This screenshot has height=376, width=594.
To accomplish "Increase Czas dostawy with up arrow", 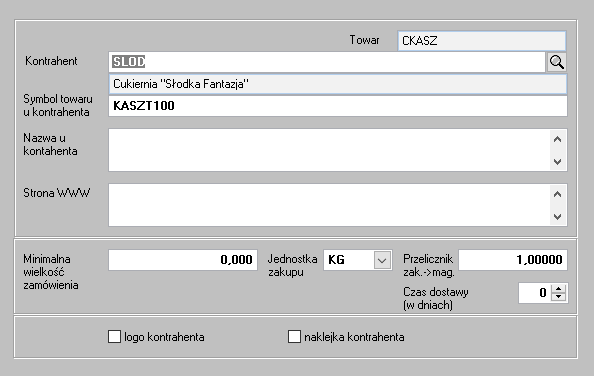I will (558, 289).
